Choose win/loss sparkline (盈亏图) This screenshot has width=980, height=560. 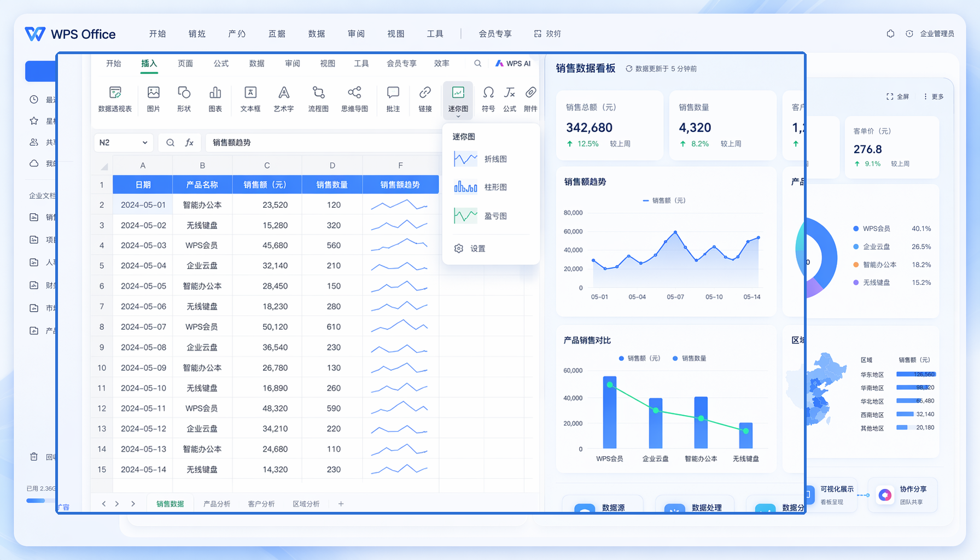point(480,216)
